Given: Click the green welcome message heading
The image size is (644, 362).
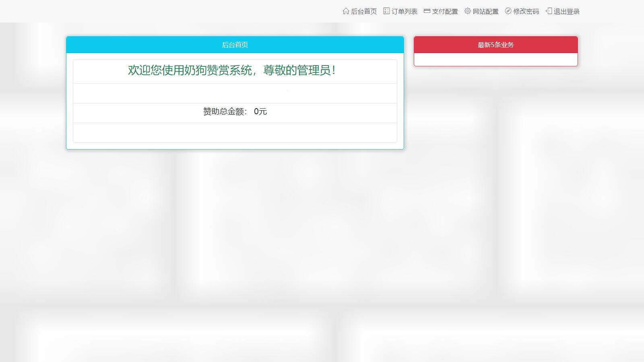Looking at the screenshot, I should click(x=232, y=70).
